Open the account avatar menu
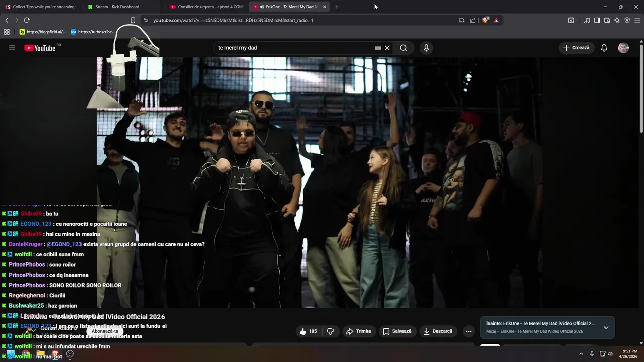The height and width of the screenshot is (362, 644). [x=623, y=48]
